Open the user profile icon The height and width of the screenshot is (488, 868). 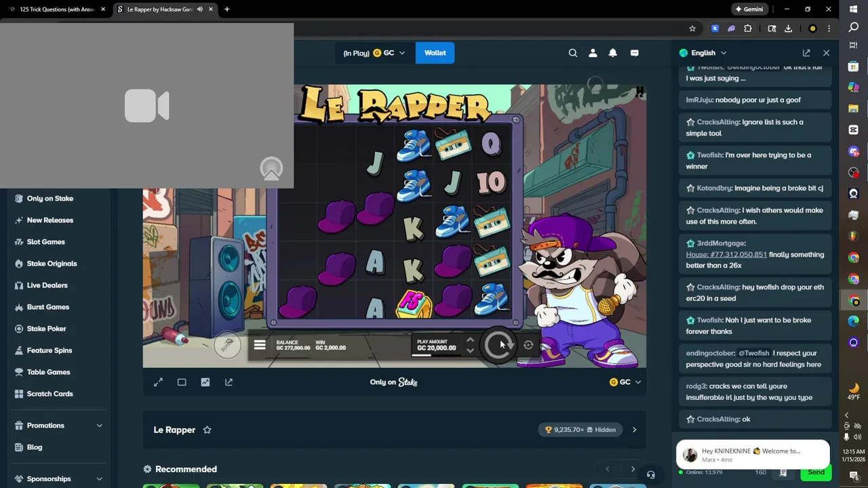point(593,53)
